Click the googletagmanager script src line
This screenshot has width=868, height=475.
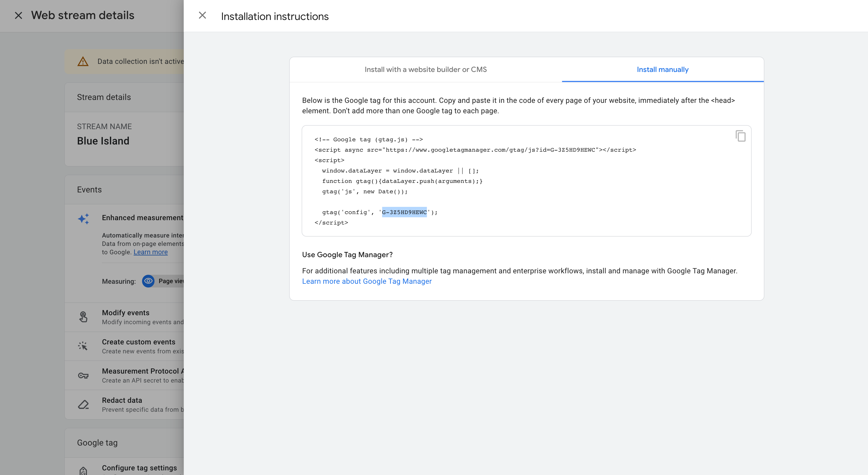point(475,150)
